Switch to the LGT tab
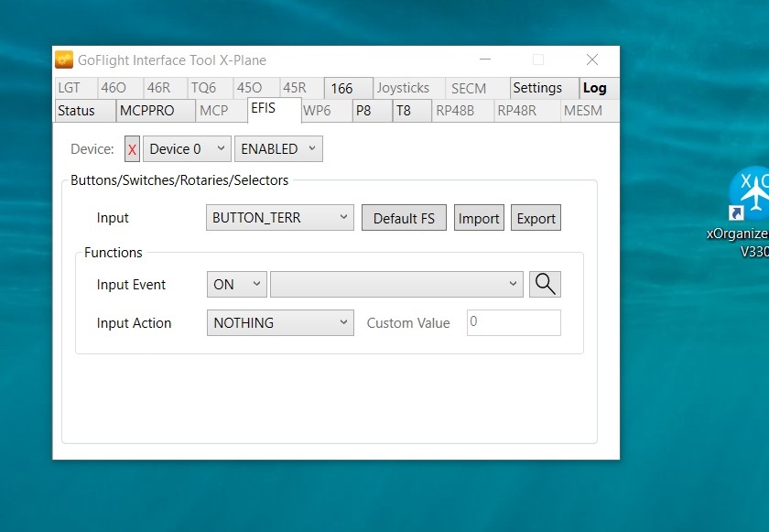The image size is (769, 532). 75,88
